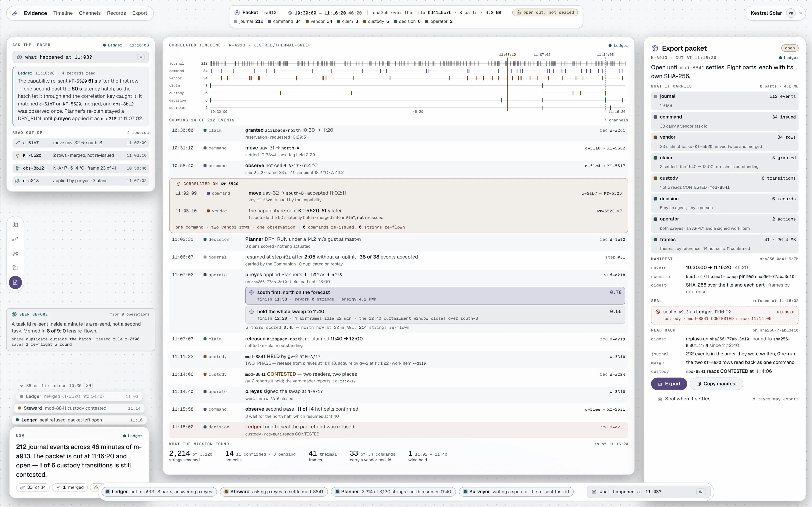Switch to the Records tab
This screenshot has height=507, width=812.
[x=116, y=13]
